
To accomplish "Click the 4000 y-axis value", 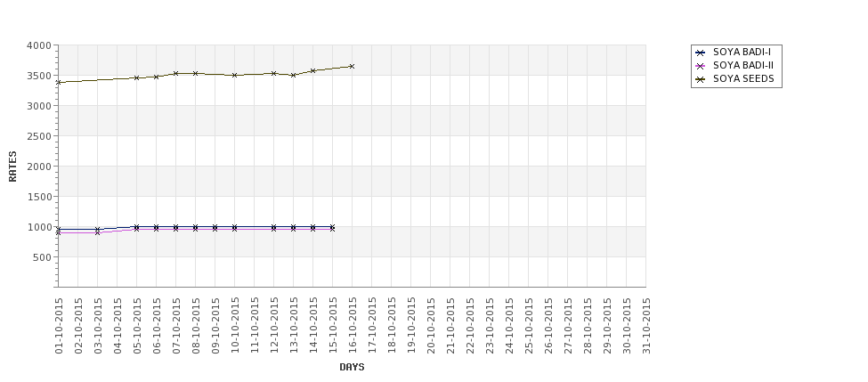I will 39,45.
